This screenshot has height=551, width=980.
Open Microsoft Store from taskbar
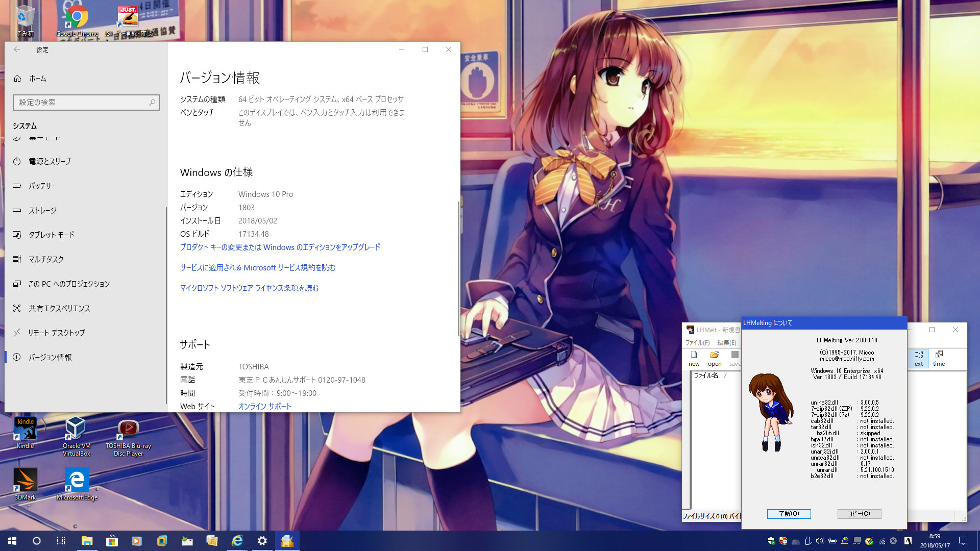click(x=112, y=541)
